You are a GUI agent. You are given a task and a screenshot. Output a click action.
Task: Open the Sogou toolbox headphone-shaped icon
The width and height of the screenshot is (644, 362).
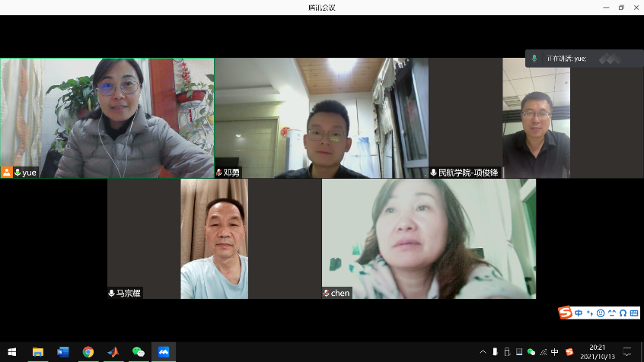(623, 313)
